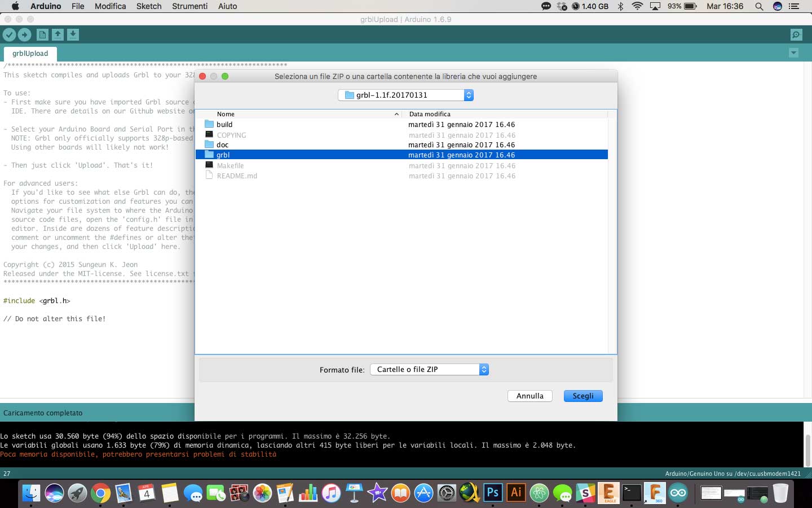Select the doc folder row
Image resolution: width=812 pixels, height=508 pixels.
tap(401, 144)
